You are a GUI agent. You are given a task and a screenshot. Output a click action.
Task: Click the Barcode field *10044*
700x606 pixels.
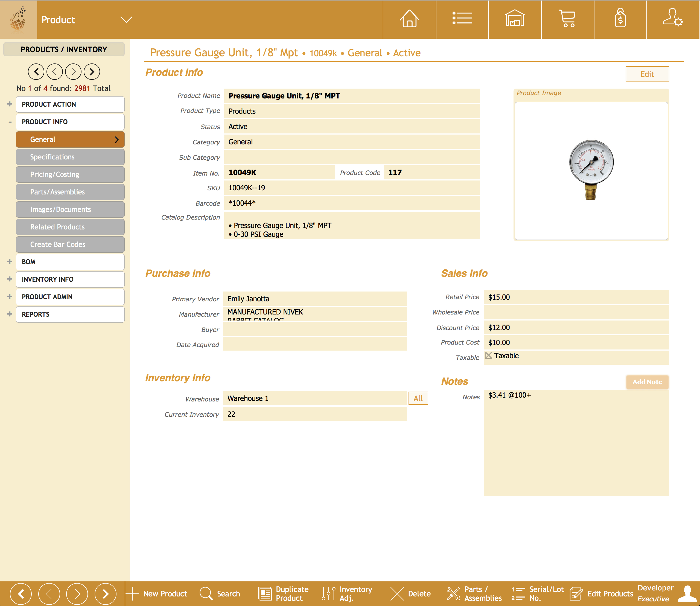[x=352, y=203]
